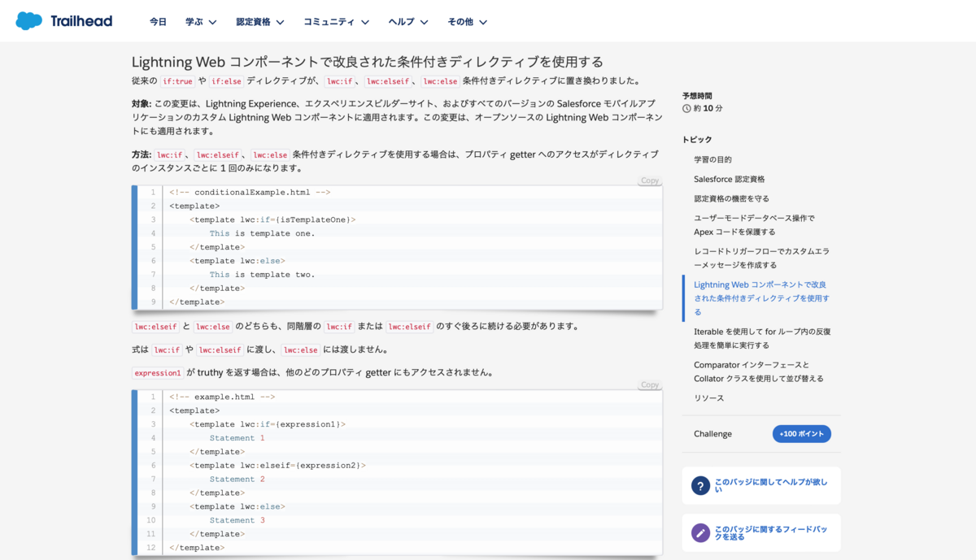Click the トピック sidebar heading
The image size is (976, 560).
(697, 140)
